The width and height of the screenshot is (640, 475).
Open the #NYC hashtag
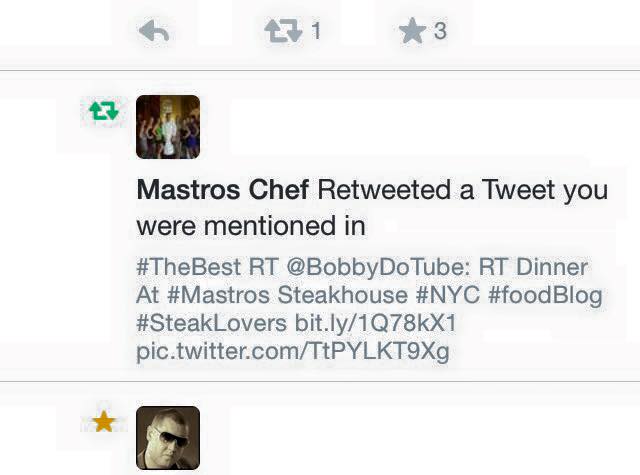(448, 295)
